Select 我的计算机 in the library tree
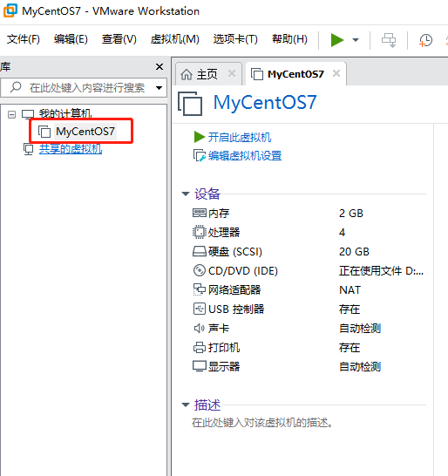 pos(65,114)
